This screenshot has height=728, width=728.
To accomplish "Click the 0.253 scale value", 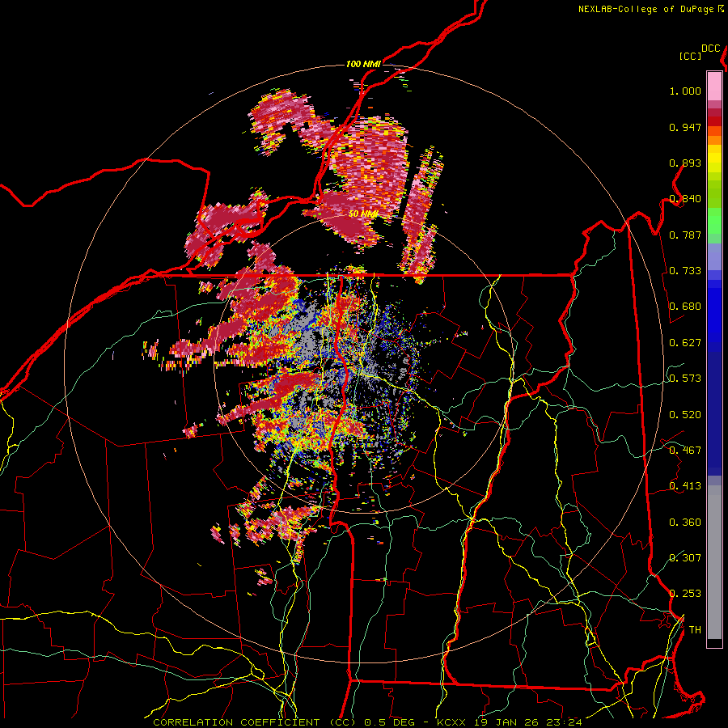I will tap(685, 594).
